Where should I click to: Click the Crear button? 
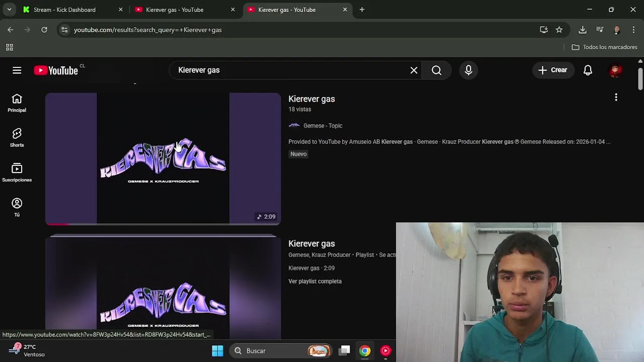(553, 70)
